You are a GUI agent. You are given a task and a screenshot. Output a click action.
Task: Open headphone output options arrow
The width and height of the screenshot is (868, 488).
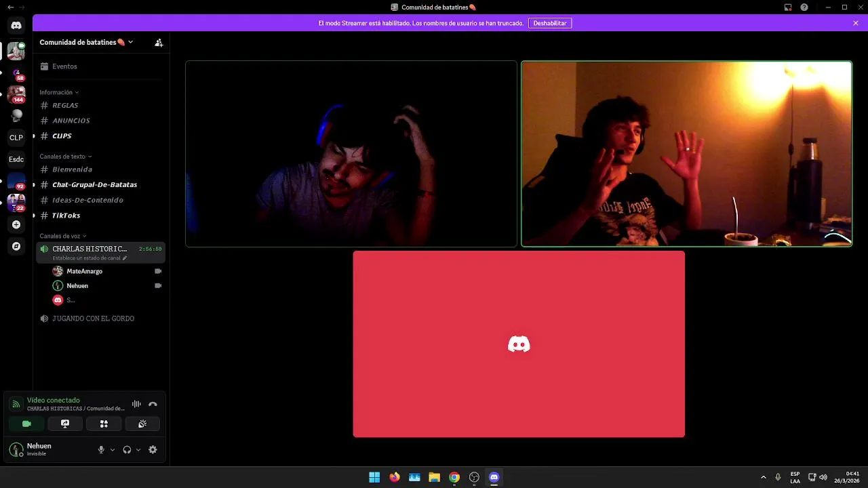(x=138, y=449)
